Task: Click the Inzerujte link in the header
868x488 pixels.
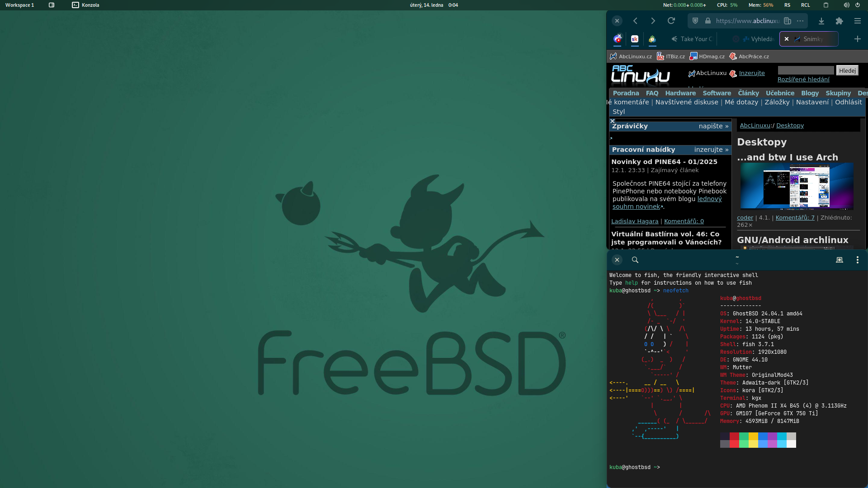Action: click(752, 73)
